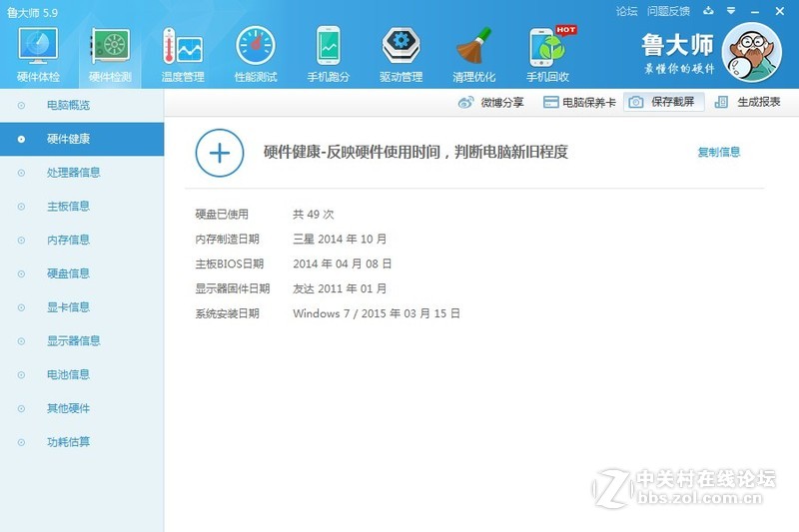
Task: Click the 主板BIOS日期 label
Action: click(230, 264)
